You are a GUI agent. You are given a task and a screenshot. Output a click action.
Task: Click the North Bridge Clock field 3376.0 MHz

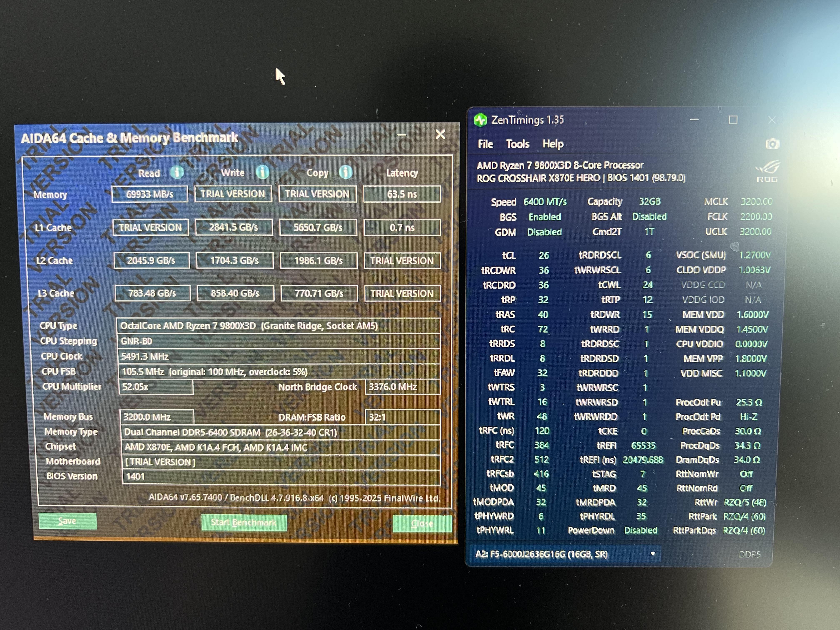[402, 387]
